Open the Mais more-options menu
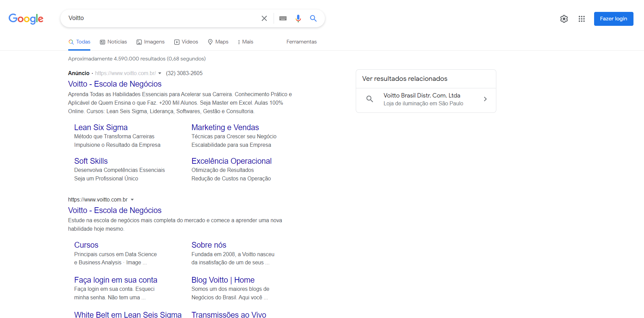 click(x=245, y=42)
